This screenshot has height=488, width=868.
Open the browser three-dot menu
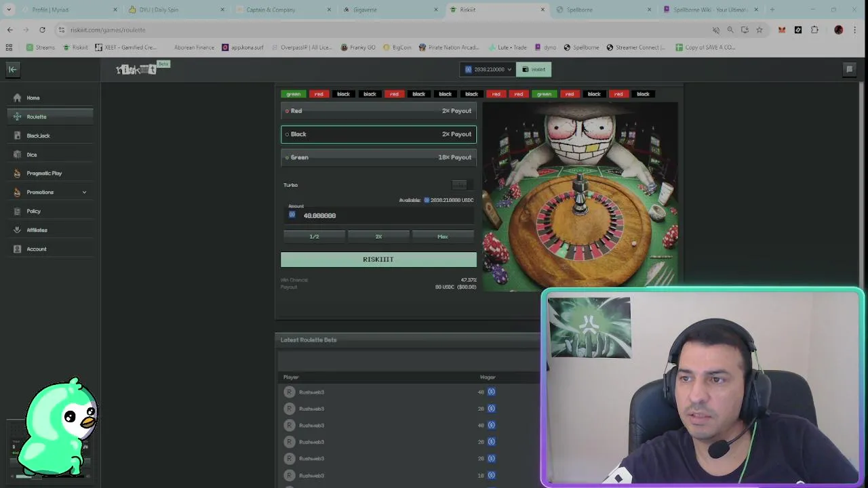pyautogui.click(x=855, y=30)
